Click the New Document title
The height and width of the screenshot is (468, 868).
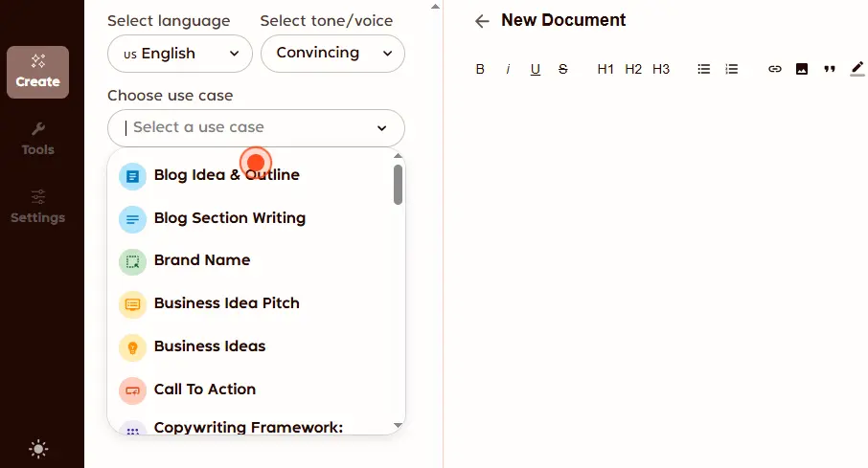[x=563, y=20]
